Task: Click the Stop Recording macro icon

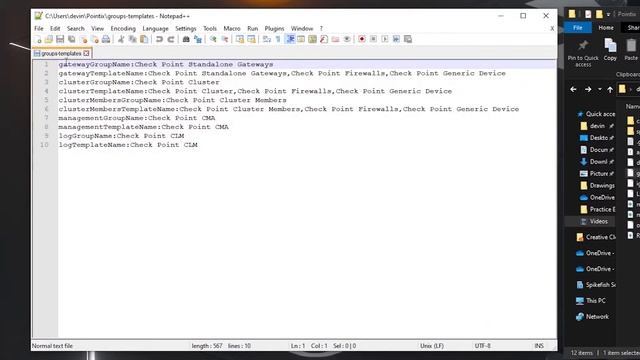Action: 373,39
